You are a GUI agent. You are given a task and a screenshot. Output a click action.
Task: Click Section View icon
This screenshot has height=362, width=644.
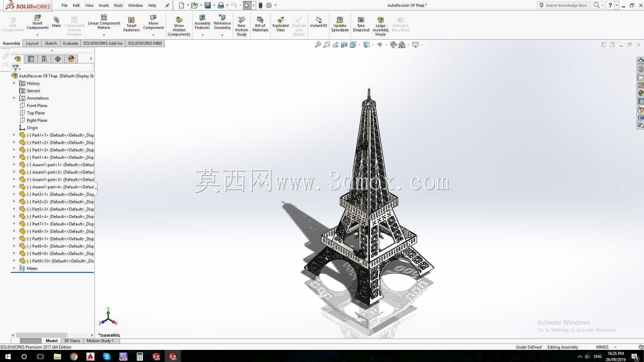344,45
